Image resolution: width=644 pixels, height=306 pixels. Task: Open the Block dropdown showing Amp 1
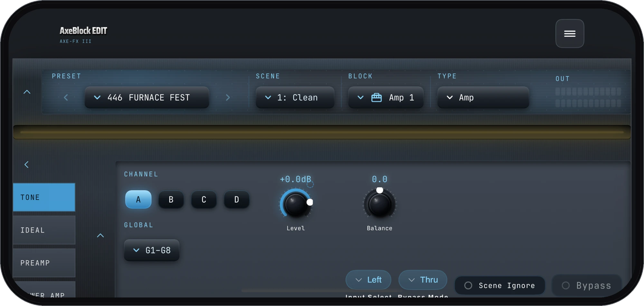point(386,97)
